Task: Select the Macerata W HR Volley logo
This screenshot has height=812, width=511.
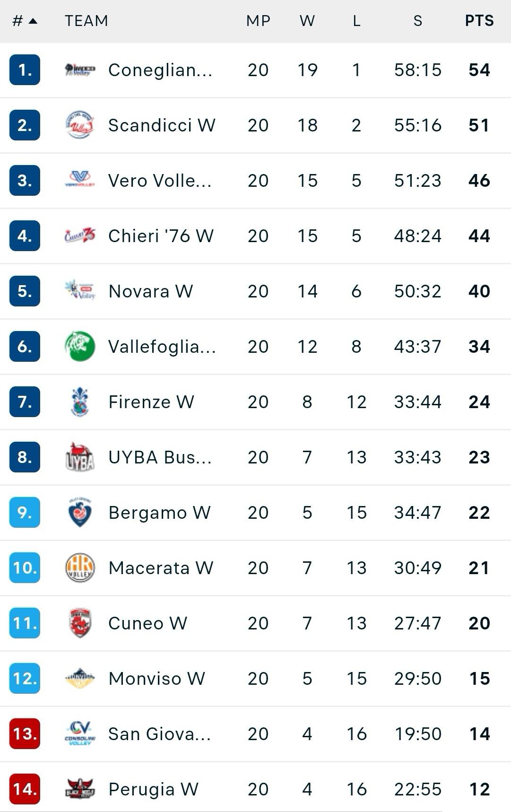Action: coord(80,568)
